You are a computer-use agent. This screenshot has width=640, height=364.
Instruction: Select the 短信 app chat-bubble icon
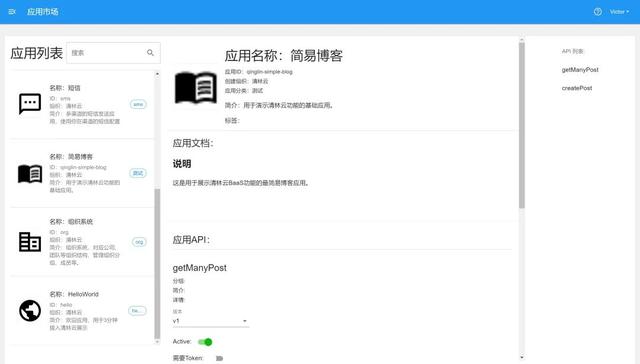tap(30, 104)
